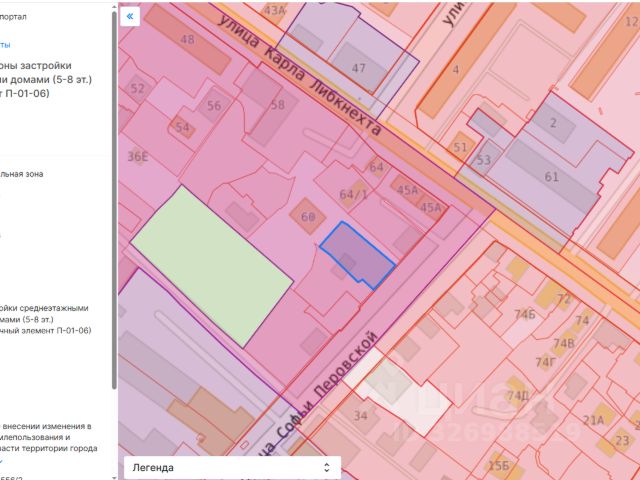The width and height of the screenshot is (640, 480).
Task: Click building number 60 on map
Action: pyautogui.click(x=308, y=217)
